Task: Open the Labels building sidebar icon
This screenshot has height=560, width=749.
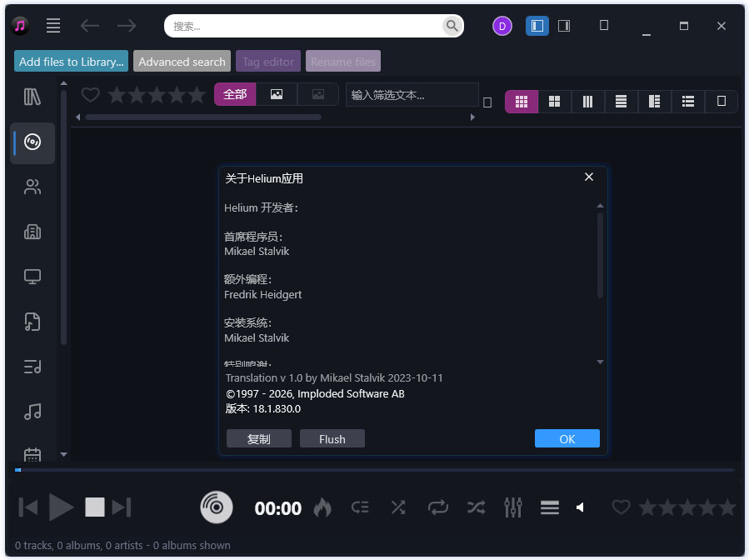Action: [32, 232]
